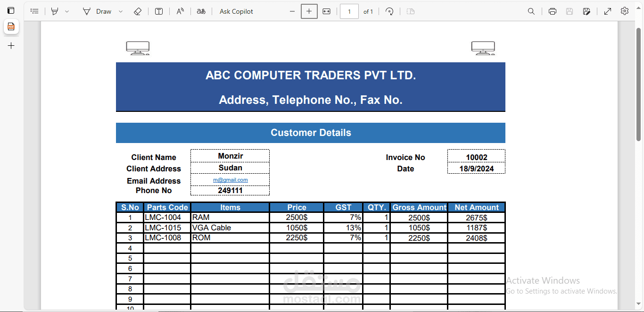Open the Translate tool
This screenshot has width=644, height=312.
coord(201,11)
